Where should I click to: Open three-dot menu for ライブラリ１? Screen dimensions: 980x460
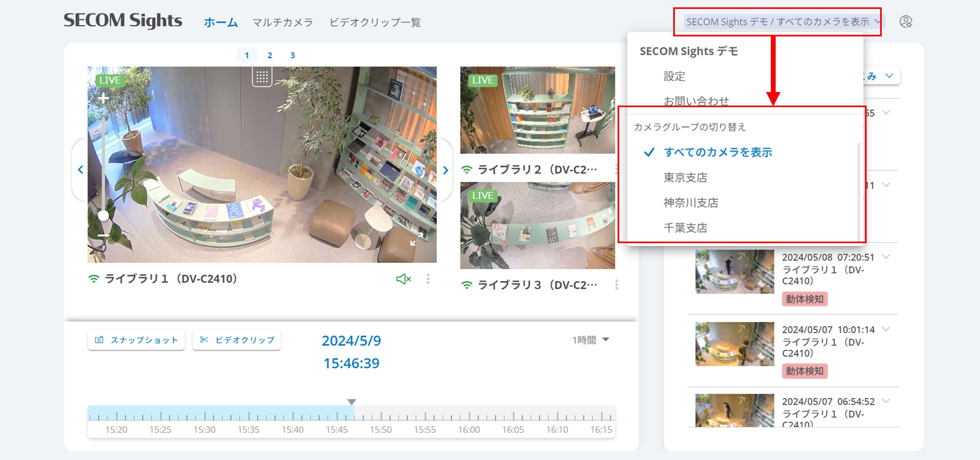point(428,279)
